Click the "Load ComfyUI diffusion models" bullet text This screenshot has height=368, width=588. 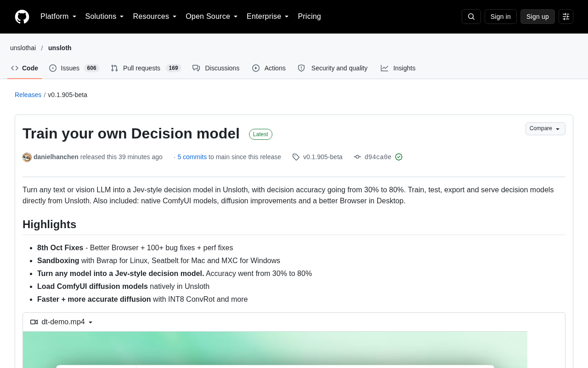[92, 287]
